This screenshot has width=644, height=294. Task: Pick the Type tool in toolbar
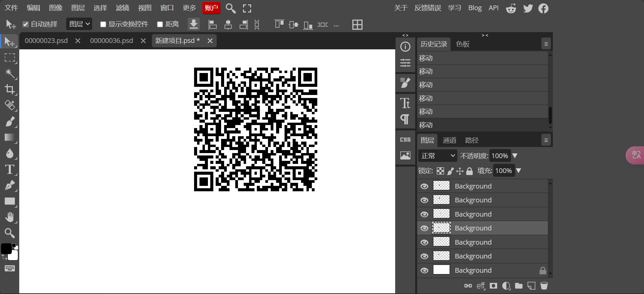pos(9,169)
